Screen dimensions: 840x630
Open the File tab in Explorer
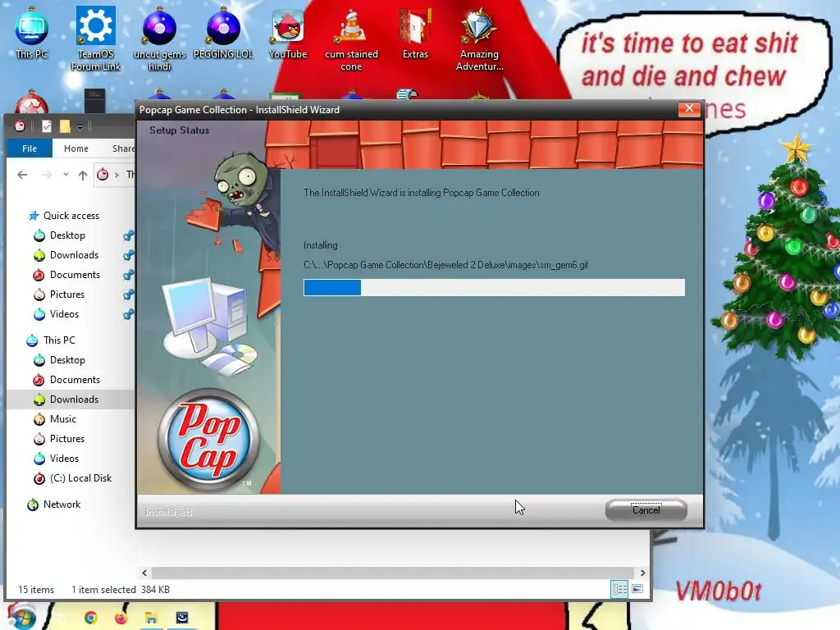[x=30, y=148]
